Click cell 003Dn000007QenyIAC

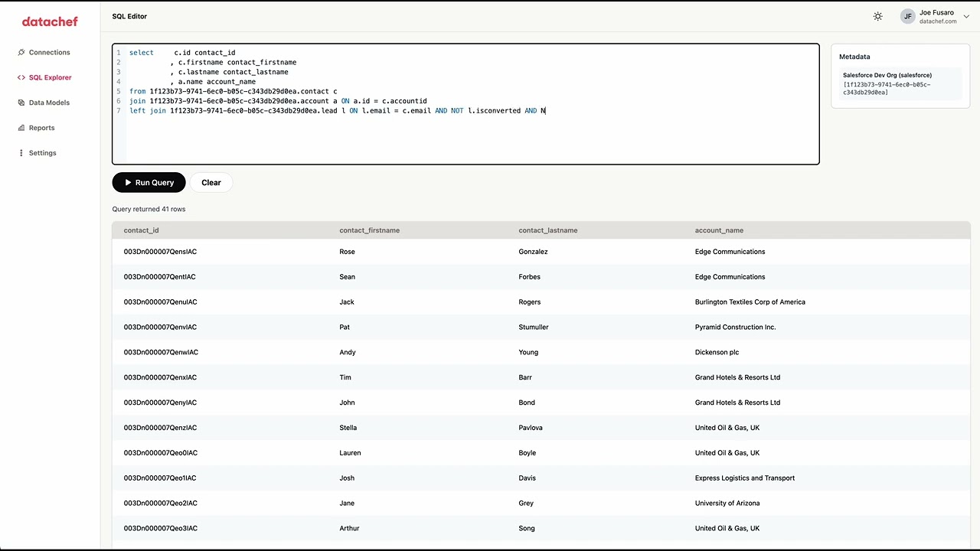tap(160, 403)
